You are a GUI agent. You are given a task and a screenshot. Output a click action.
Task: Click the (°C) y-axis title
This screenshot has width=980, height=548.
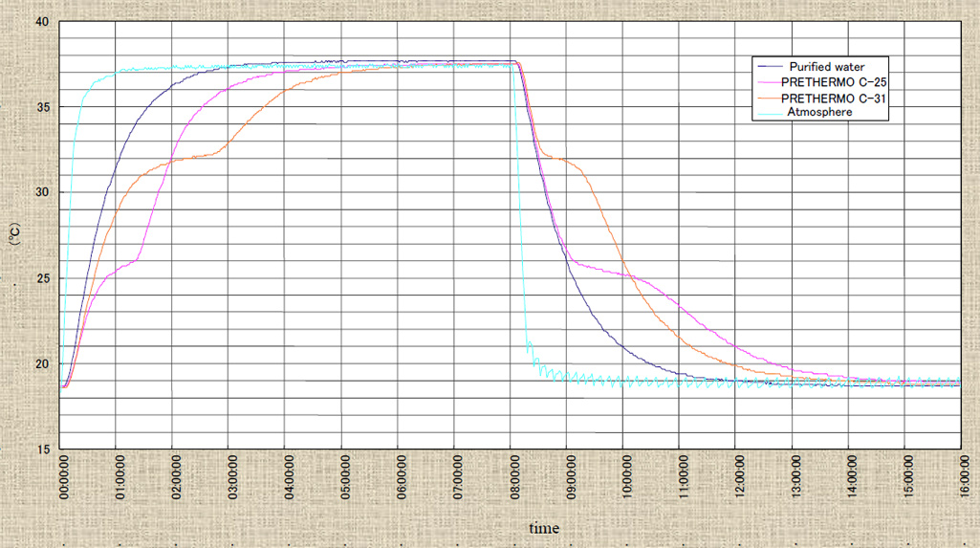(x=14, y=235)
